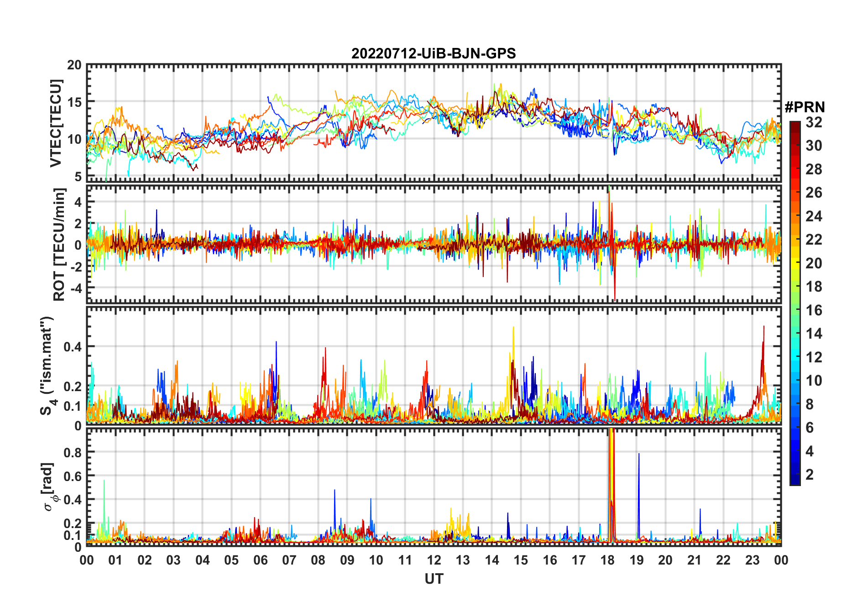Click the plot title 20220712-UiB-BJN-GPS
Viewport: 868px width, 607px height.
click(x=434, y=54)
